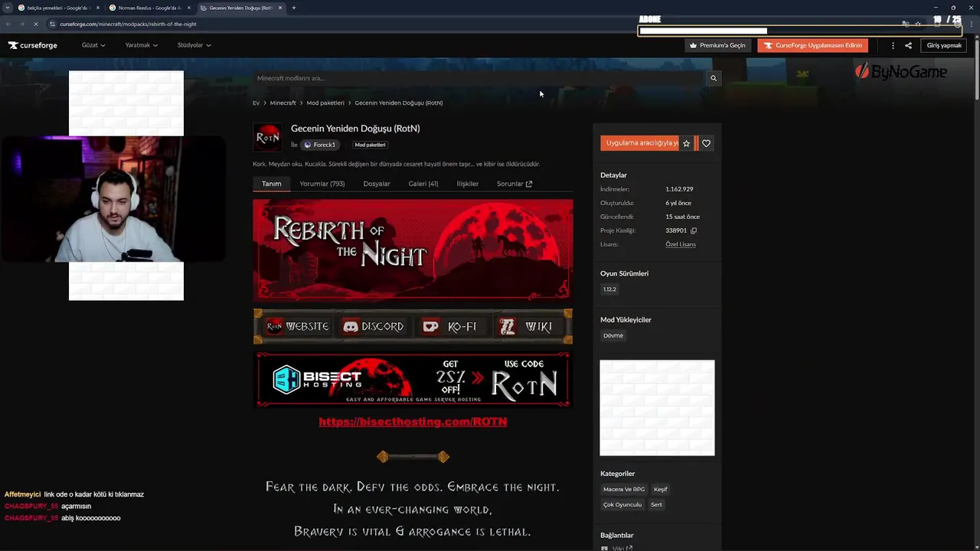Click the WIKI banner button

pos(526,327)
